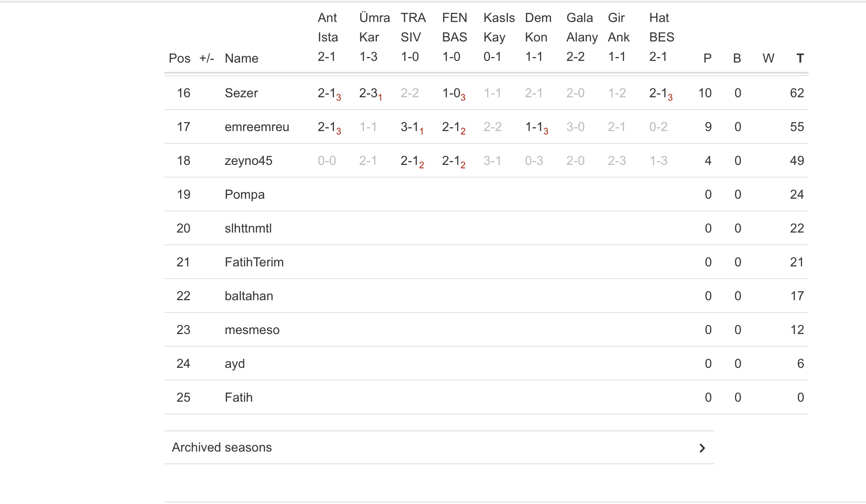Open the Ant Ista 2-1 match header
Viewport: 866px width, 504px height.
pos(328,37)
